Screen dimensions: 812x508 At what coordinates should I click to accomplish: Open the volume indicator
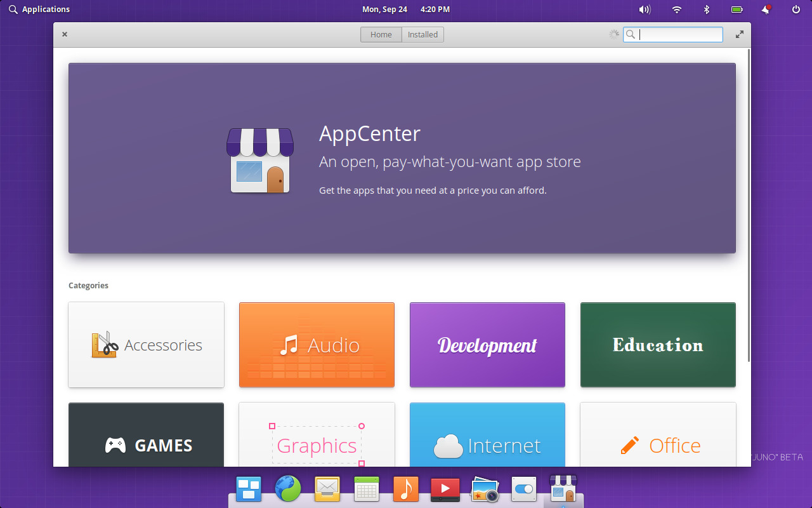tap(645, 10)
